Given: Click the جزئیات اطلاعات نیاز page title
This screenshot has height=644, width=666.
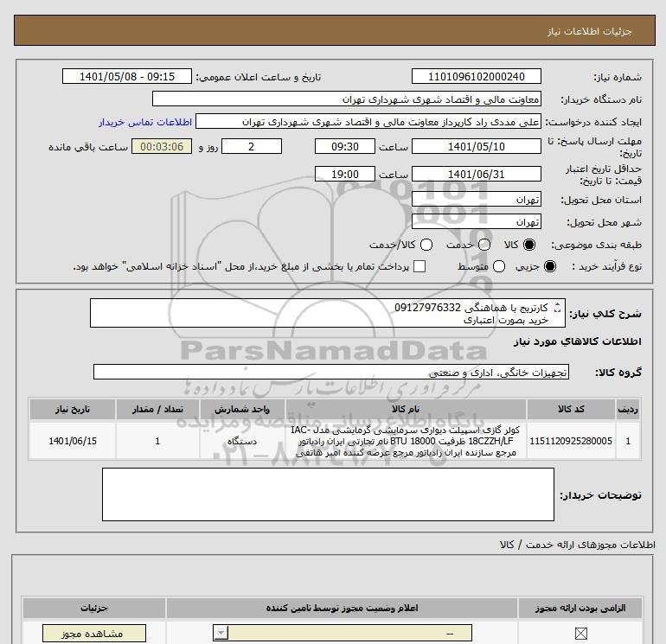Looking at the screenshot, I should coord(589,31).
